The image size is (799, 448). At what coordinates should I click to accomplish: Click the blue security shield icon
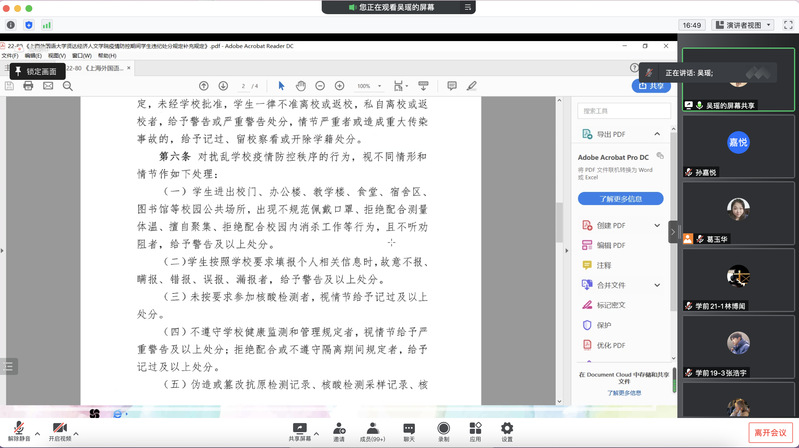(x=29, y=25)
